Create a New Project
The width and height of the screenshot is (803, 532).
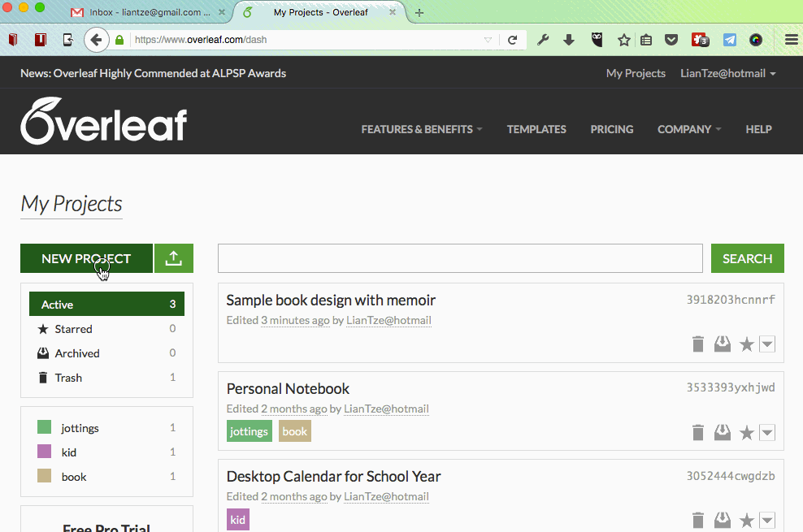(86, 258)
